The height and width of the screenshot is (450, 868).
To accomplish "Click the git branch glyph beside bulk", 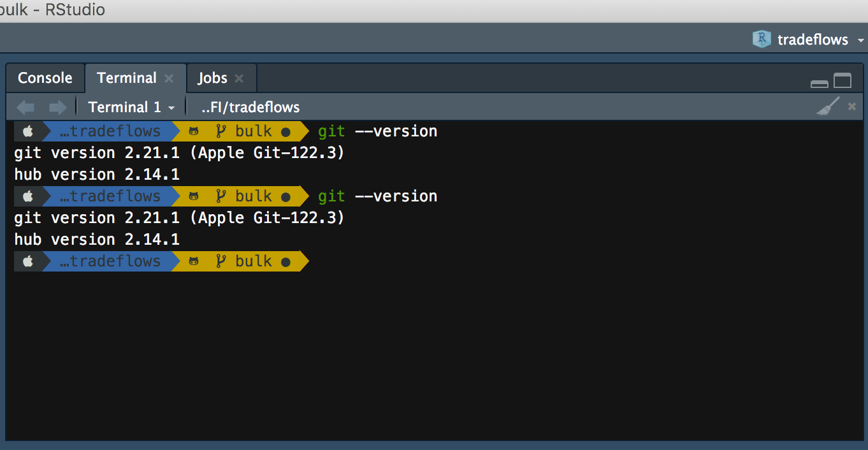I will [221, 131].
